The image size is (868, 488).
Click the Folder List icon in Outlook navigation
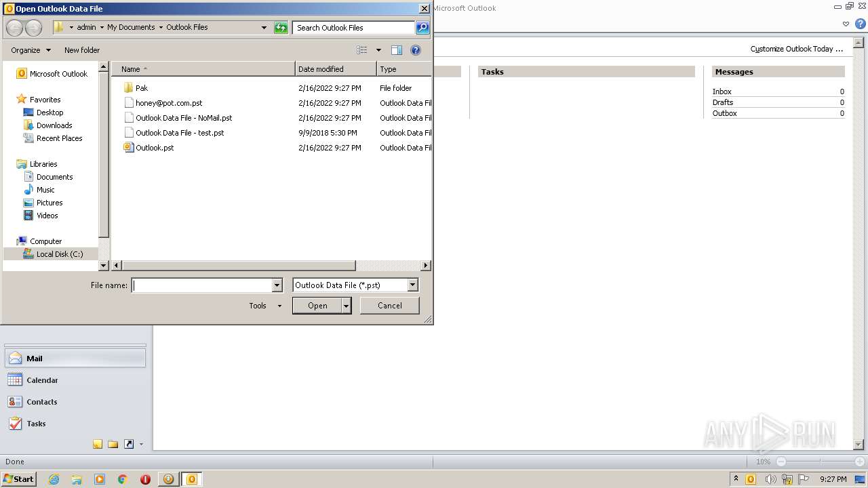pos(113,445)
